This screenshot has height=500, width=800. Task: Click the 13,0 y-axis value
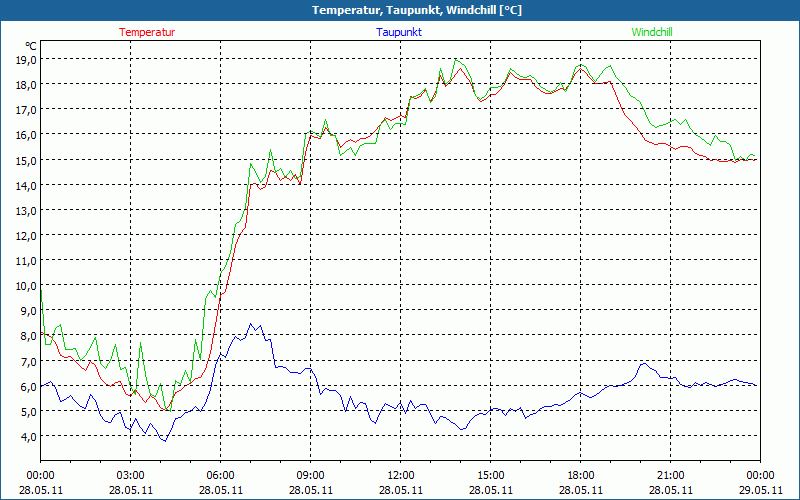tap(27, 211)
